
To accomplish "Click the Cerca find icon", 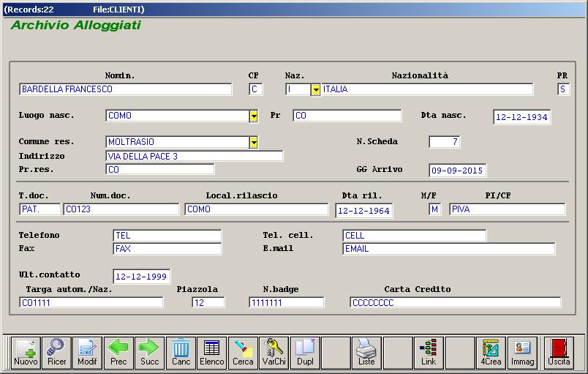I will click(243, 353).
